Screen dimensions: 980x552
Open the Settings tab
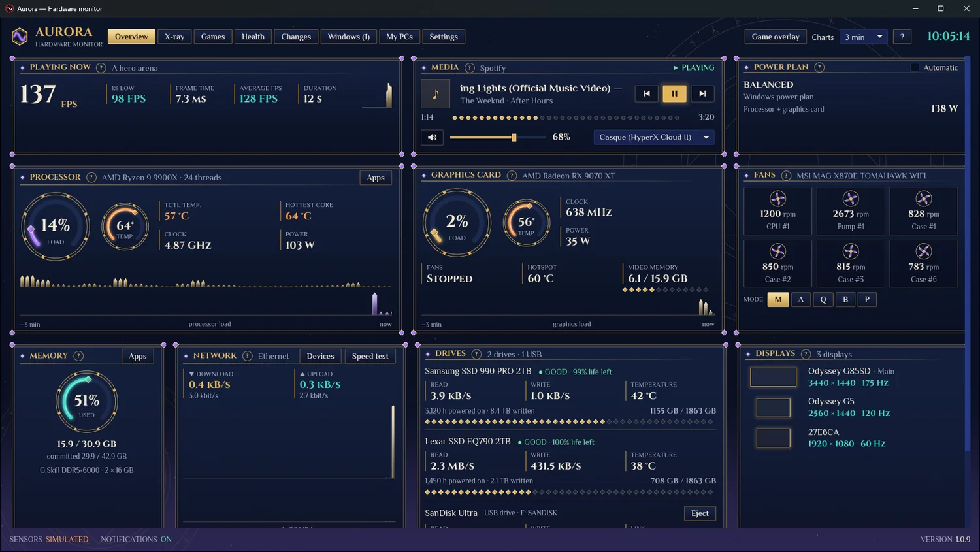point(444,37)
